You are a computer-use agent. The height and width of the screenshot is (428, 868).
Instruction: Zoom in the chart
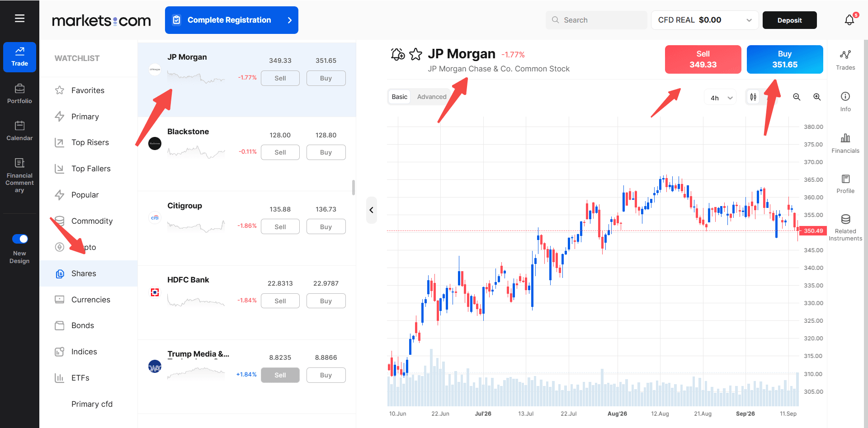coord(817,97)
